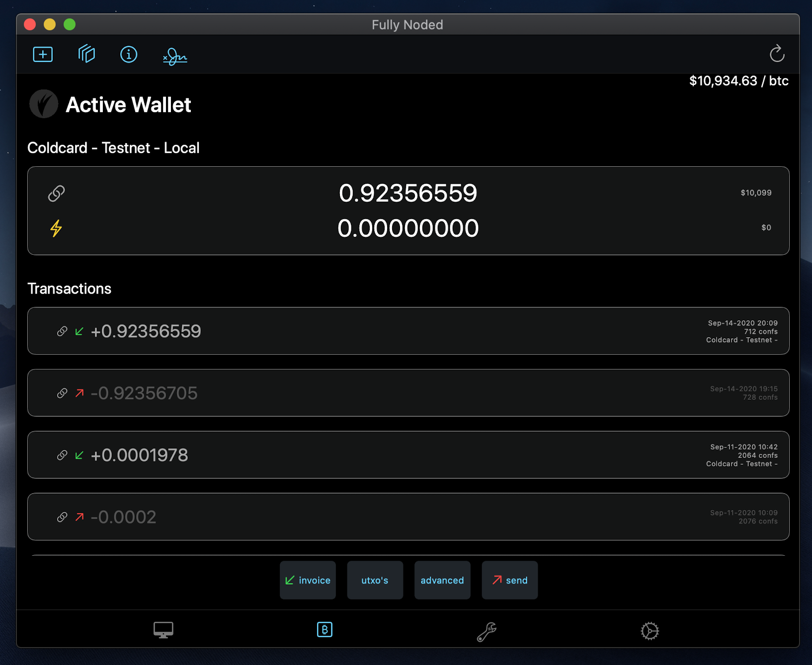Open the gear settings tab
The image size is (812, 665).
(x=650, y=631)
